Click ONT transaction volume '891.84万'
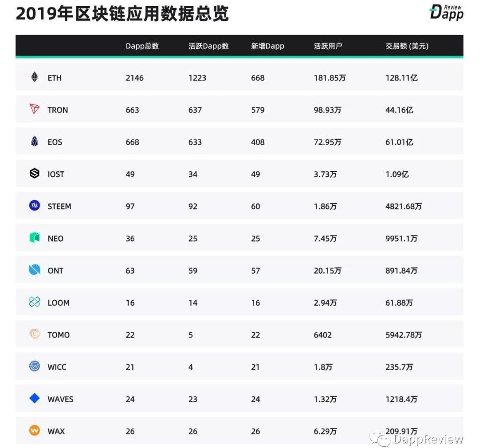This screenshot has height=448, width=479. tap(401, 271)
